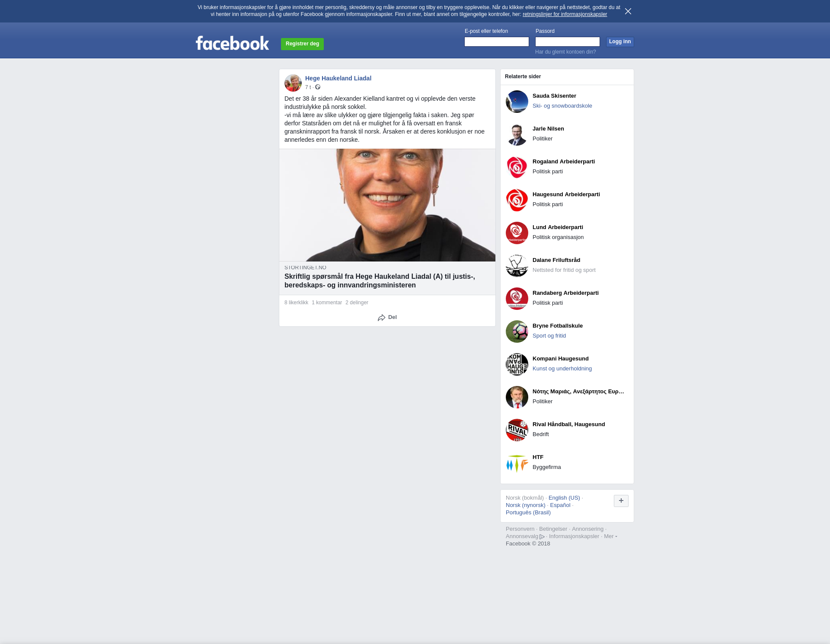Open the Bryne Fotballskule football icon

coord(517,332)
